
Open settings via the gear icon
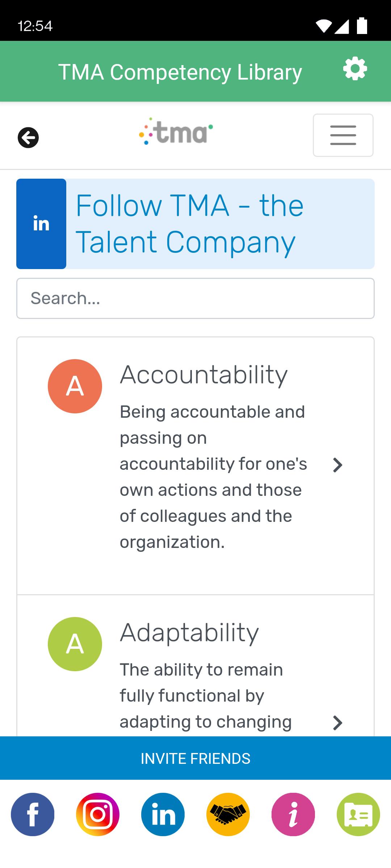point(355,69)
